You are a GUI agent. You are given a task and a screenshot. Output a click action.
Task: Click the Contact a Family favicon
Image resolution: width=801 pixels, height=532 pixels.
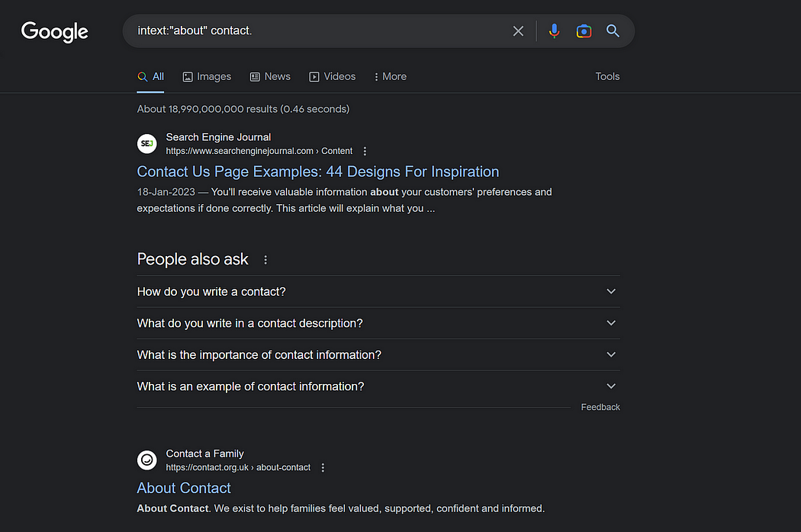tap(147, 460)
